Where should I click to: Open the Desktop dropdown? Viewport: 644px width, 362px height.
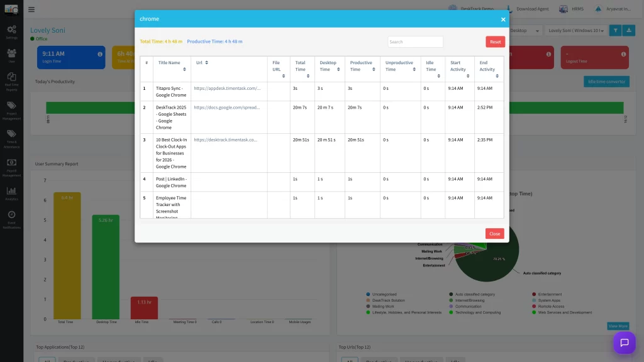525,30
